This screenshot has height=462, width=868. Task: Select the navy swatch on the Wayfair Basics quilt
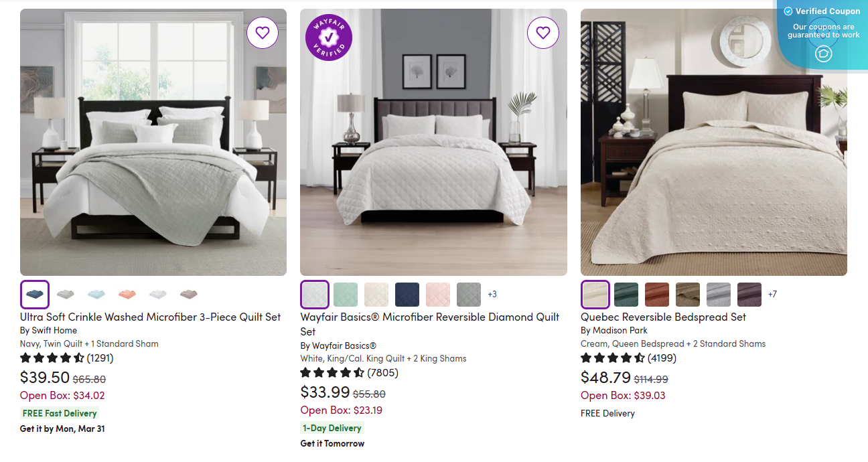pyautogui.click(x=407, y=294)
